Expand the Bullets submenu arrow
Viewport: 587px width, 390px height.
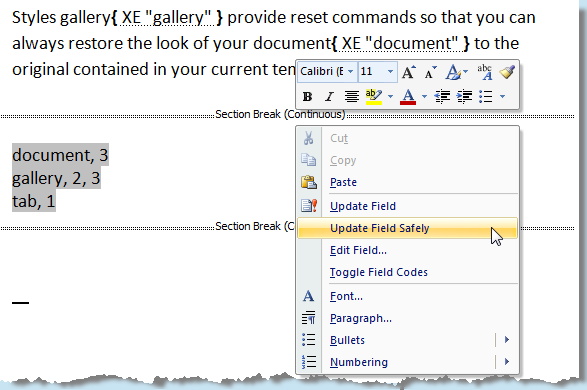[507, 340]
